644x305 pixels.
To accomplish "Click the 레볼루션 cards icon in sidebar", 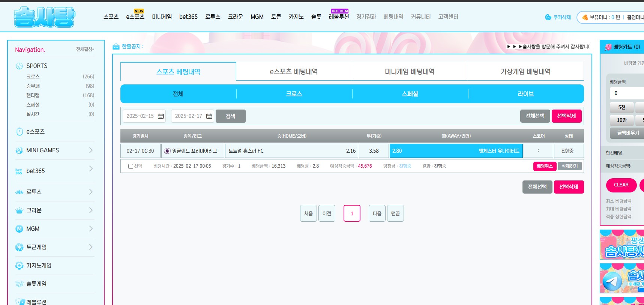I will [x=20, y=302].
